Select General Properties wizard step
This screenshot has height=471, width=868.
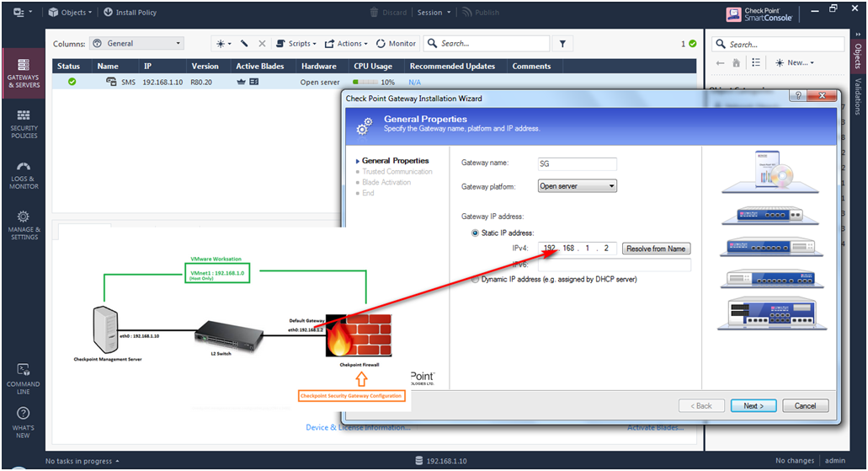(395, 161)
